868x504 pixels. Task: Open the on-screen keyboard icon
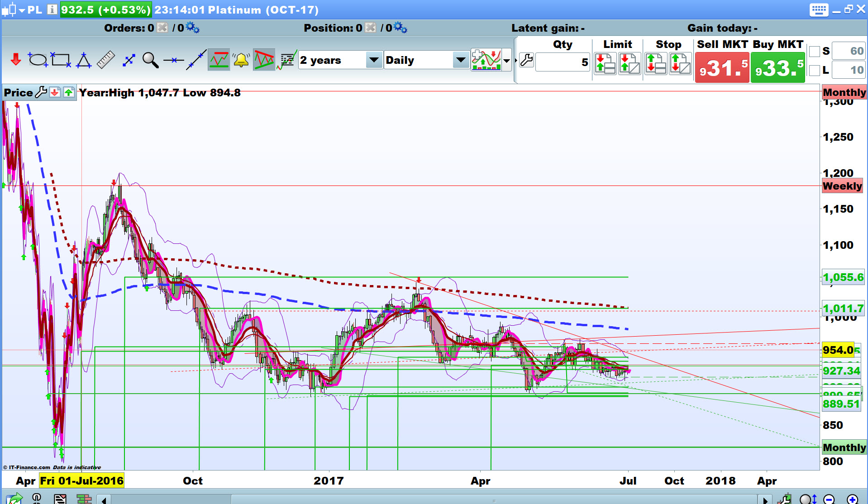click(x=819, y=10)
